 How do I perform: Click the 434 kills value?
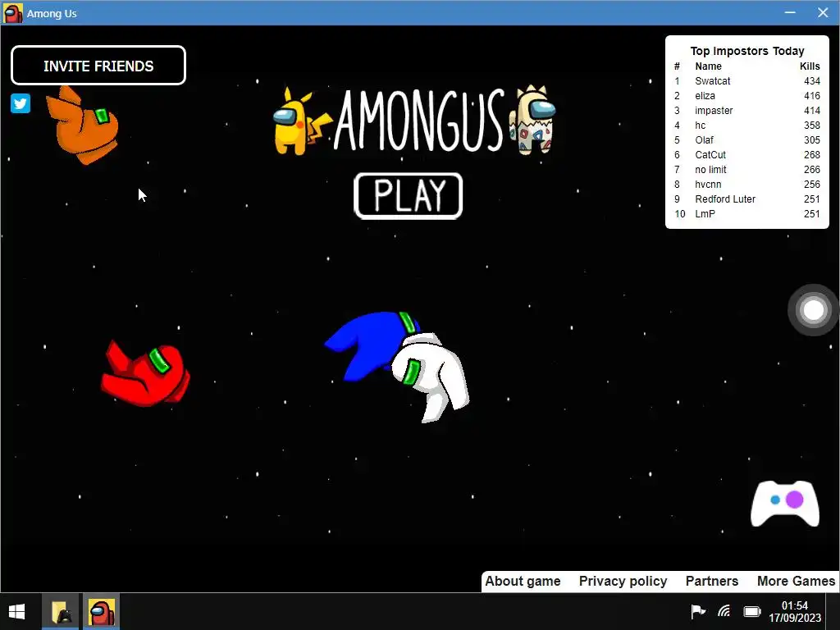[x=812, y=81]
